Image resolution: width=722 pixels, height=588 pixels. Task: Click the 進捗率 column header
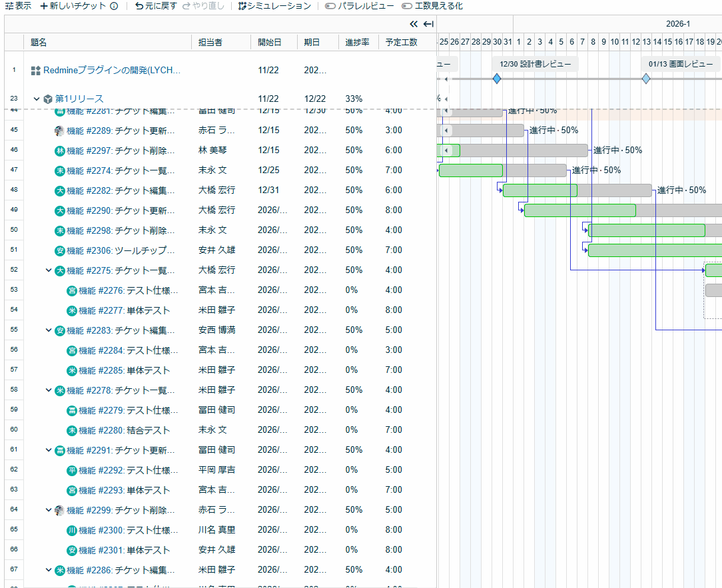tap(357, 43)
